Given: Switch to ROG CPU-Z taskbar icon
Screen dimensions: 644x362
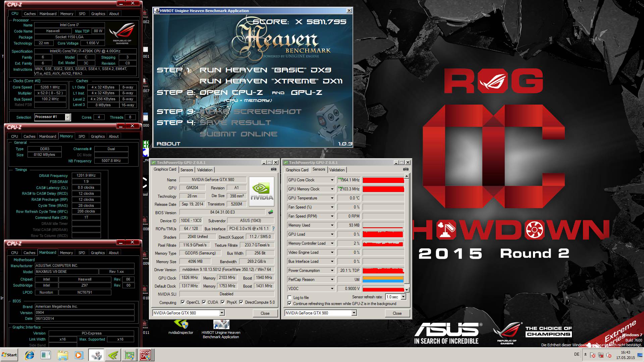Looking at the screenshot, I should coord(145,355).
